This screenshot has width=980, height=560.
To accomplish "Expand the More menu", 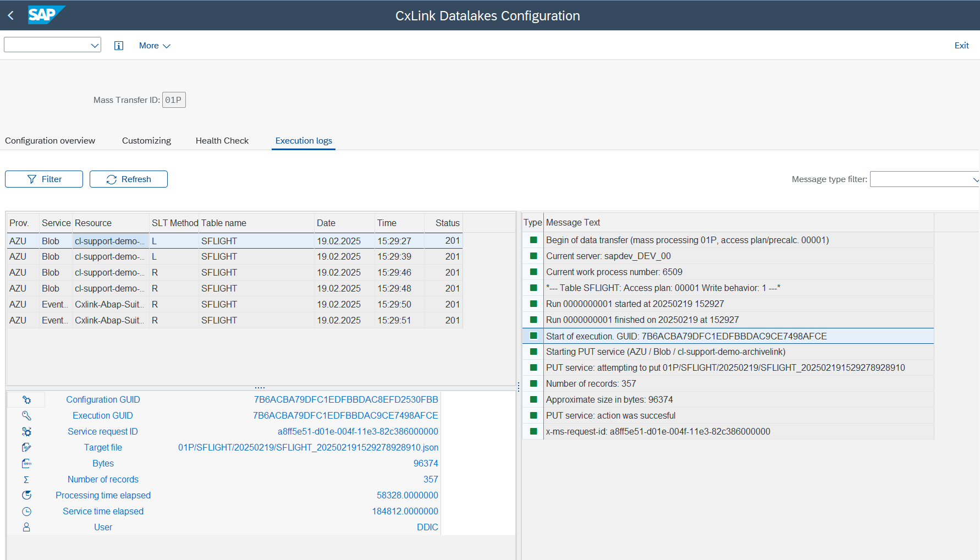I will click(x=155, y=46).
